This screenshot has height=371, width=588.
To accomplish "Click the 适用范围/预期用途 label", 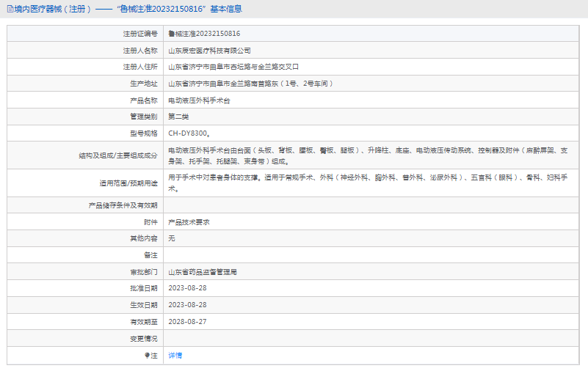I will (128, 183).
